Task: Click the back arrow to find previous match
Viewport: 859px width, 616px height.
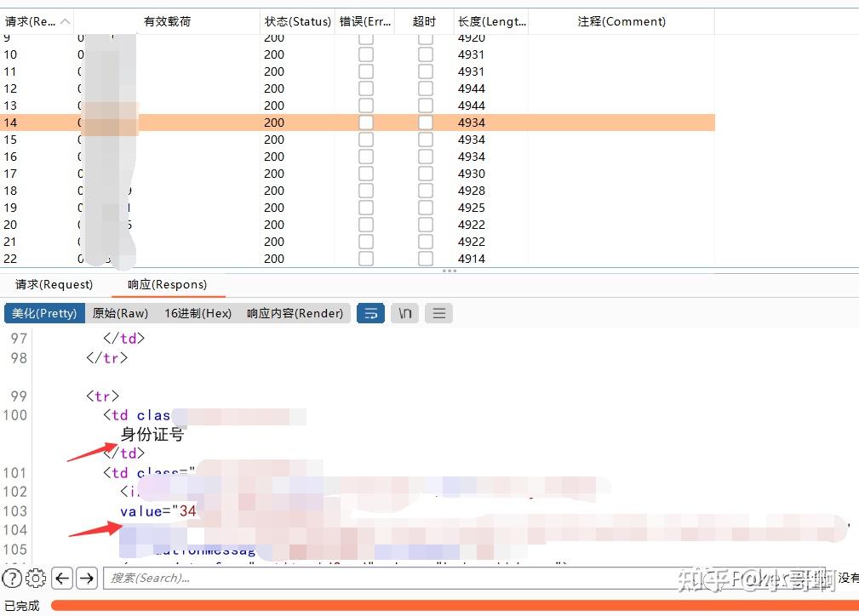Action: (x=61, y=578)
